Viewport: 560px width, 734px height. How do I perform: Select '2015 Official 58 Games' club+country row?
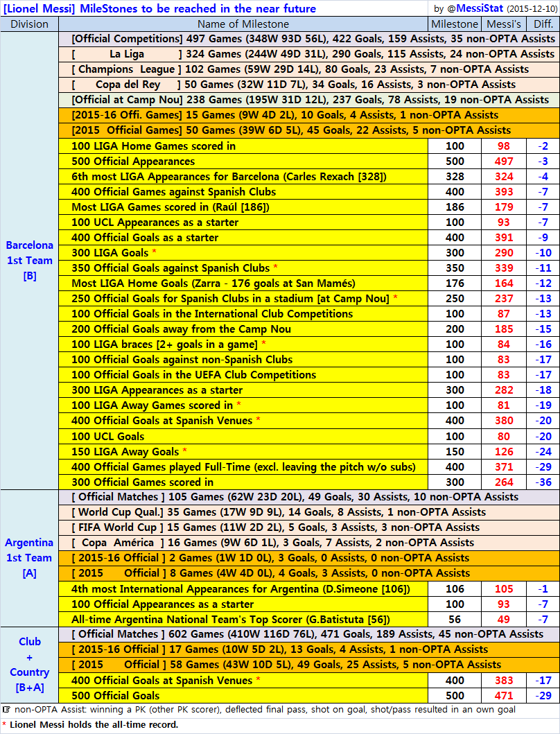[309, 665]
